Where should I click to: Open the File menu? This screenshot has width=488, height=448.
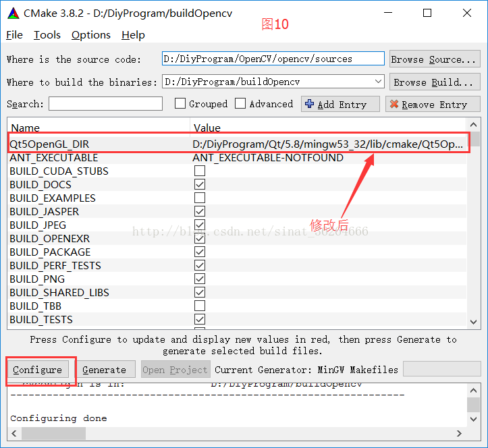tap(14, 35)
